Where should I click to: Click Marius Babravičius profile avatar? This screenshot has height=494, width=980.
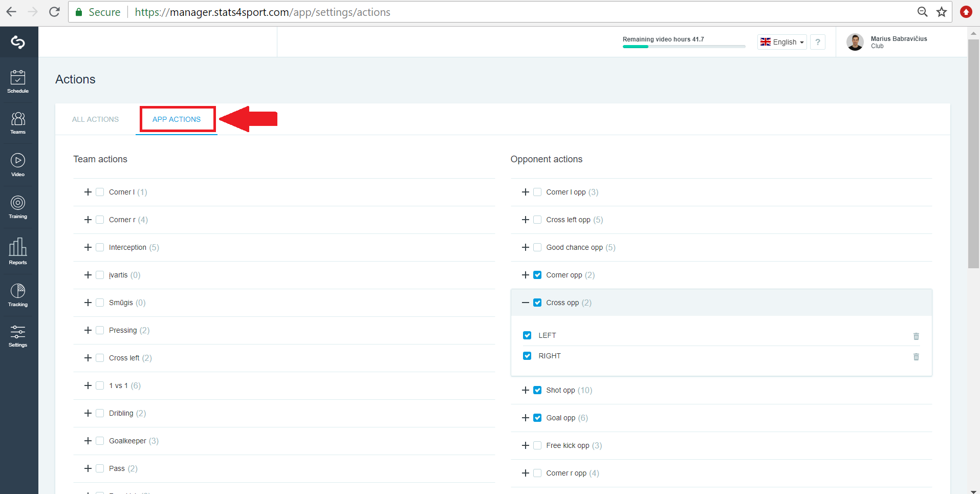tap(855, 42)
